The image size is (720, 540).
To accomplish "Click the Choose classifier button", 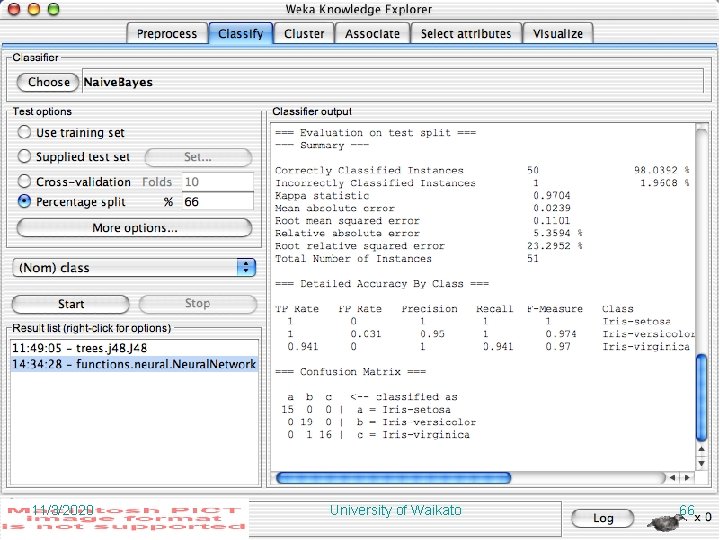I will point(48,82).
